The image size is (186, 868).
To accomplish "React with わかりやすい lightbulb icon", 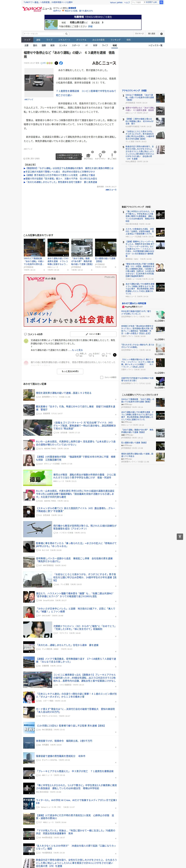I will (100, 156).
